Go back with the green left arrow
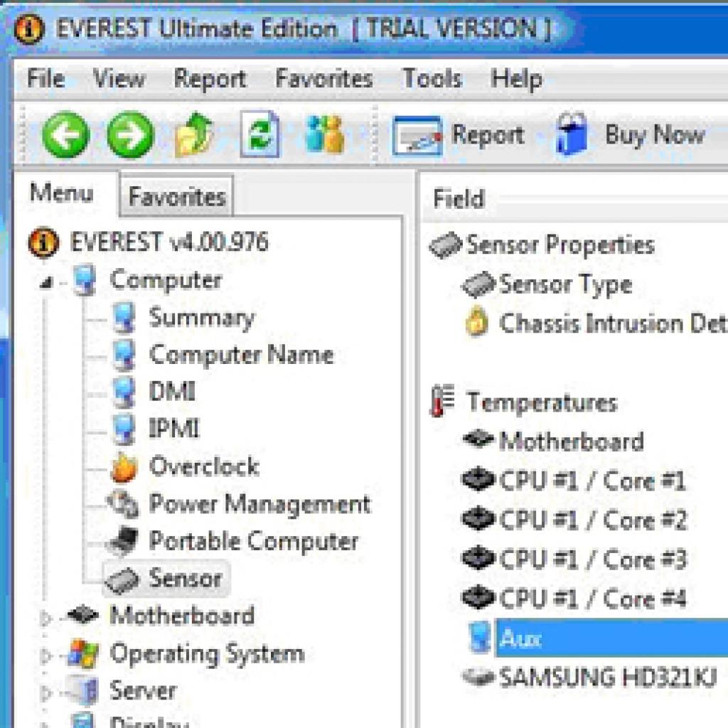728x728 pixels. click(x=65, y=135)
